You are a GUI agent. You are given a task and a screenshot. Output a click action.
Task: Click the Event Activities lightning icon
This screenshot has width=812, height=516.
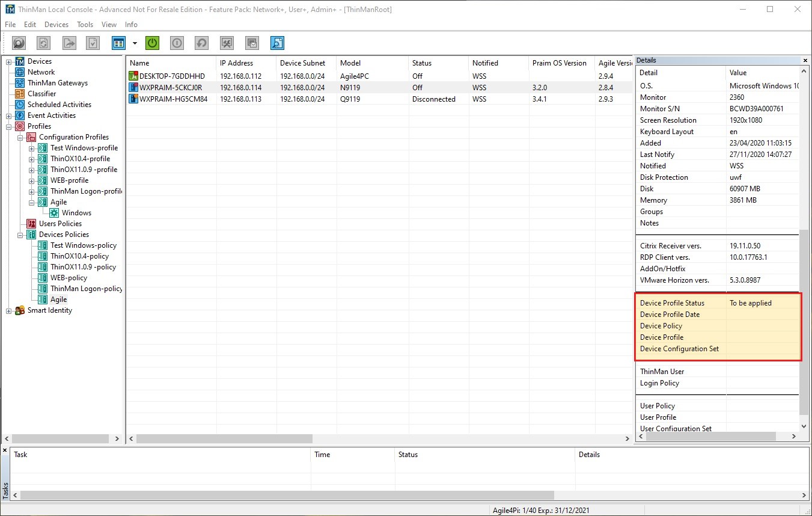click(x=20, y=115)
